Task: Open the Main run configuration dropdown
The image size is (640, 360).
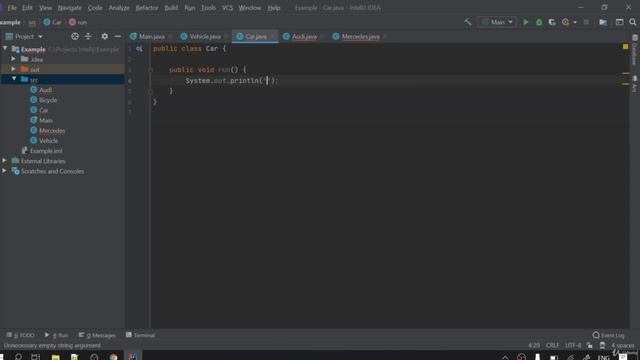Action: pyautogui.click(x=497, y=22)
